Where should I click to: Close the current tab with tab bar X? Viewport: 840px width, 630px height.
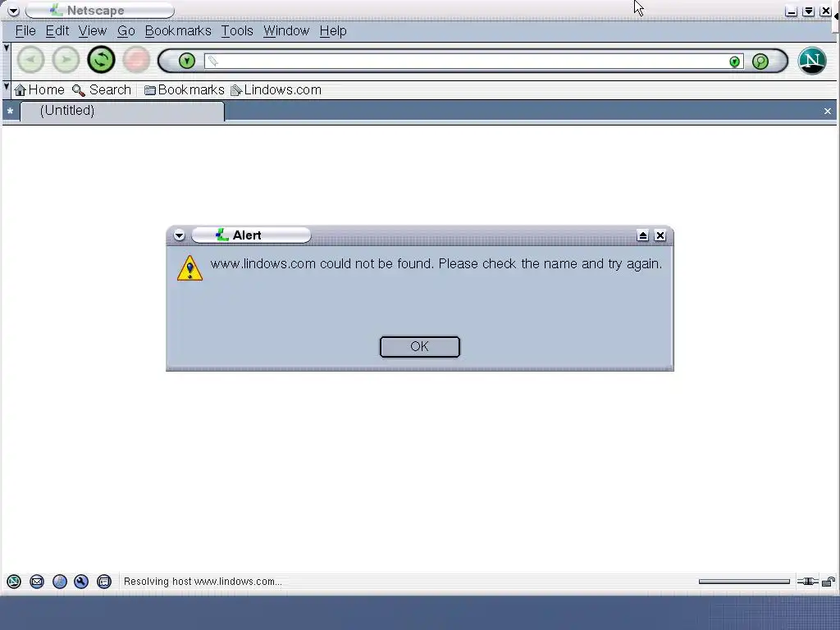click(828, 112)
